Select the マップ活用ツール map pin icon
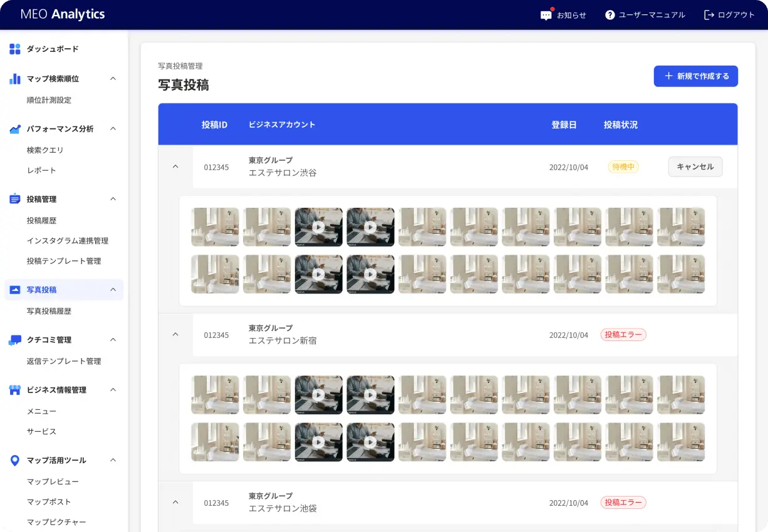 pos(13,459)
